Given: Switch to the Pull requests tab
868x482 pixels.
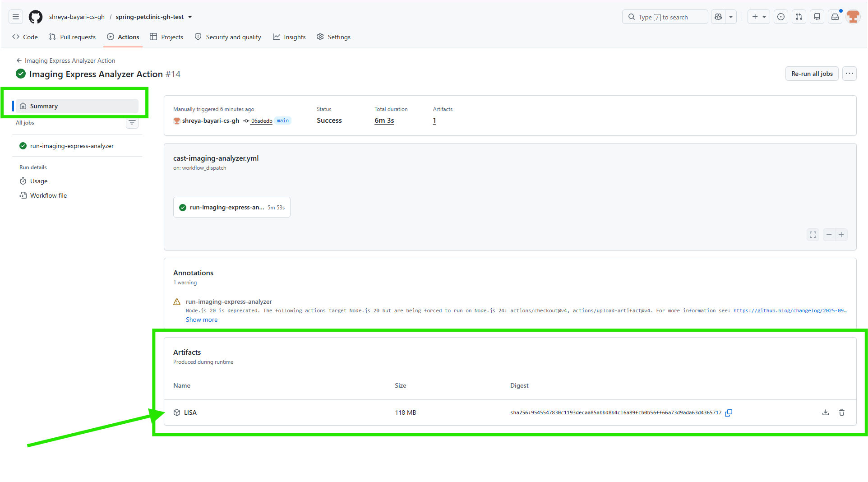Looking at the screenshot, I should tap(72, 37).
